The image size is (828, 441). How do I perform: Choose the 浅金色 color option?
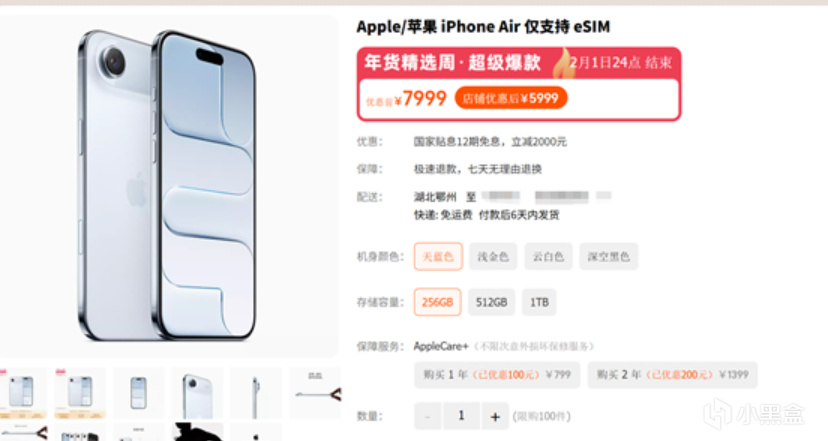pos(493,257)
